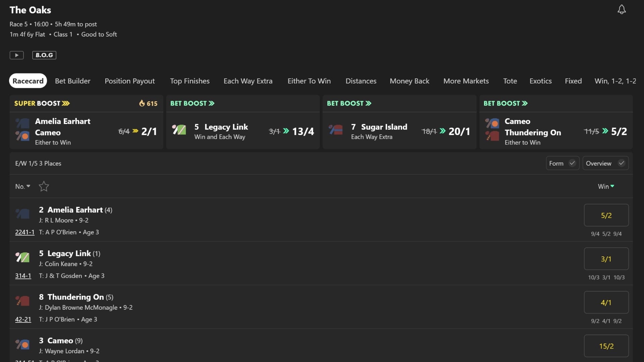Open the Win market dropdown
The width and height of the screenshot is (644, 362).
point(606,186)
